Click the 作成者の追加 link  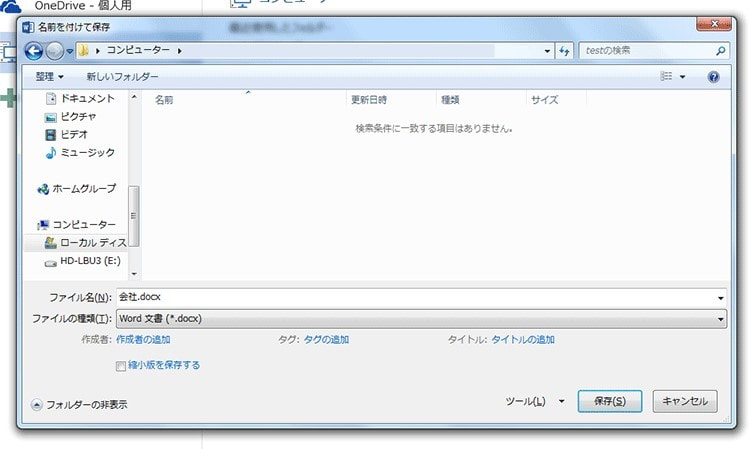[143, 340]
